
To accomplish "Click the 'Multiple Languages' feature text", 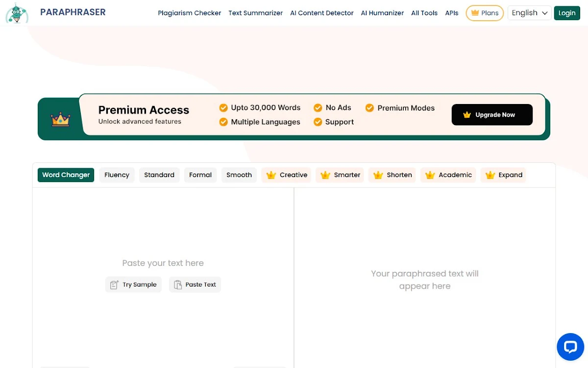I will [266, 122].
